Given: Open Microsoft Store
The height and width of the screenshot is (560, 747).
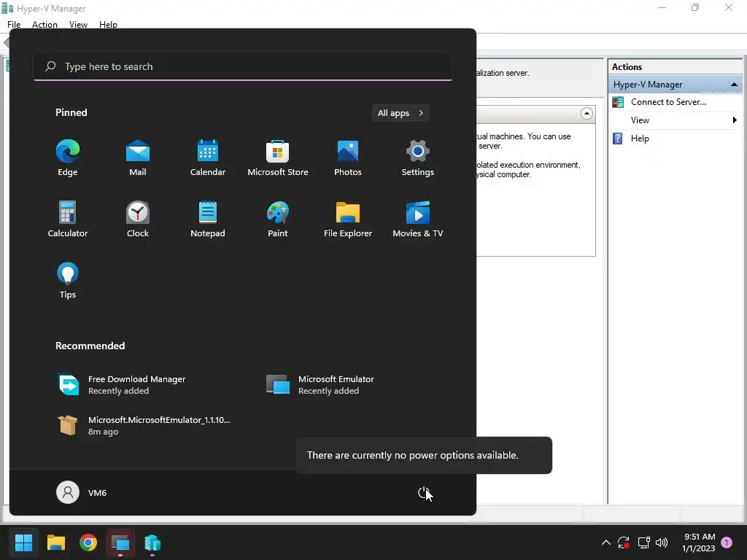Looking at the screenshot, I should point(278,158).
